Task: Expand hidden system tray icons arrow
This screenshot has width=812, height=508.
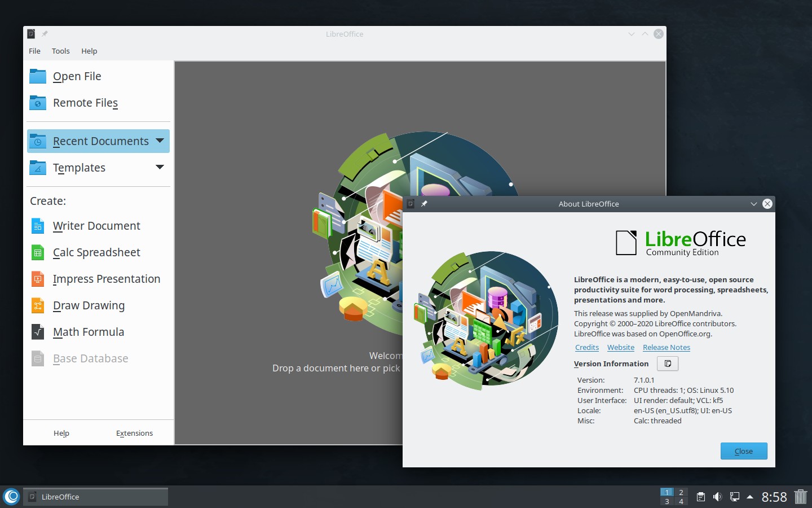Action: [750, 497]
